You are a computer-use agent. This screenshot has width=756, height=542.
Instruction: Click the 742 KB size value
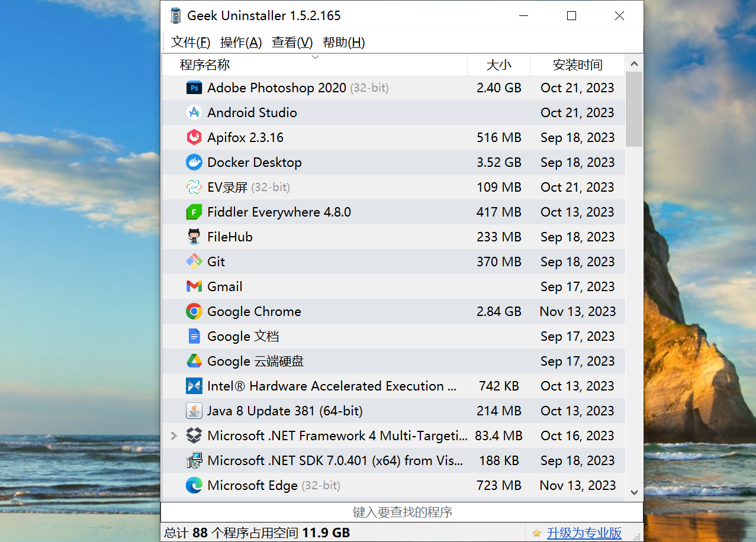[x=499, y=386]
